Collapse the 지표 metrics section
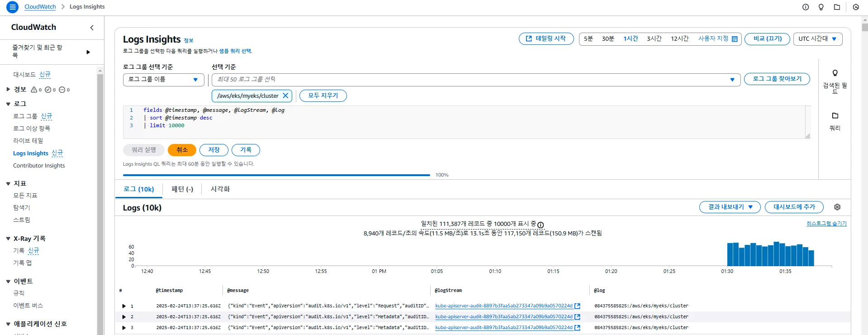868x335 pixels. point(8,184)
